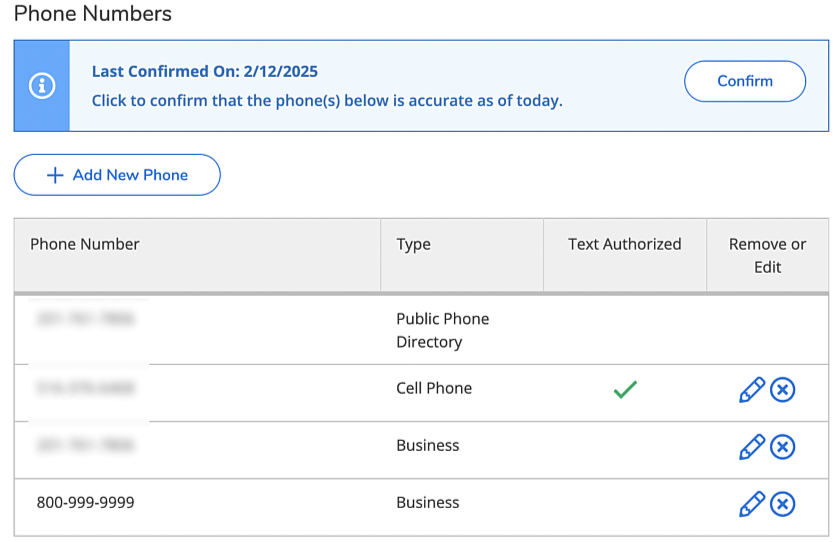Click the green Text Authorized checkmark
The image size is (834, 542).
coord(625,390)
